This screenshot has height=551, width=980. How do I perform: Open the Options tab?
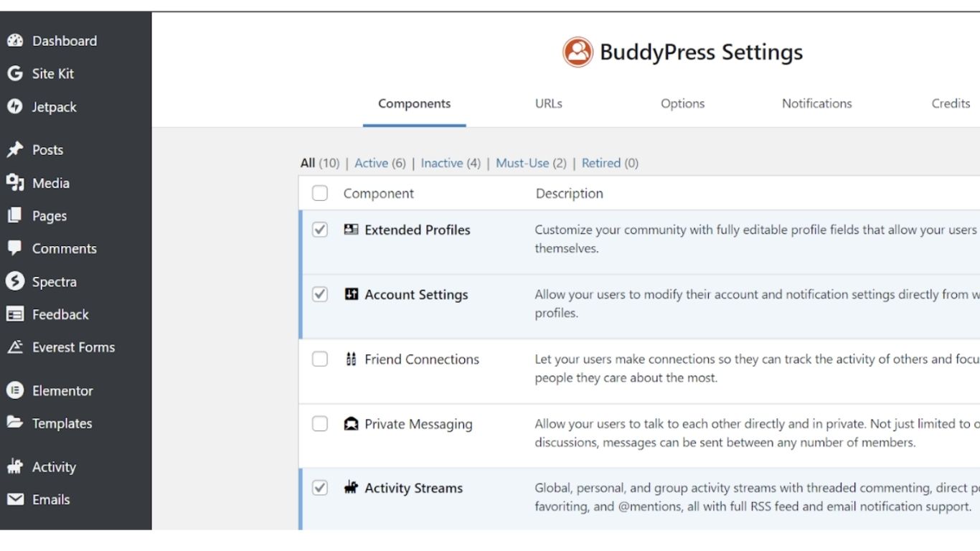point(682,103)
